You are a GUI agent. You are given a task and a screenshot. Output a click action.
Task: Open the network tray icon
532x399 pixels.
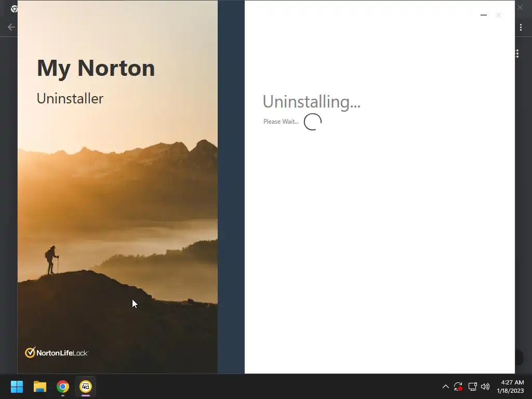coord(472,387)
